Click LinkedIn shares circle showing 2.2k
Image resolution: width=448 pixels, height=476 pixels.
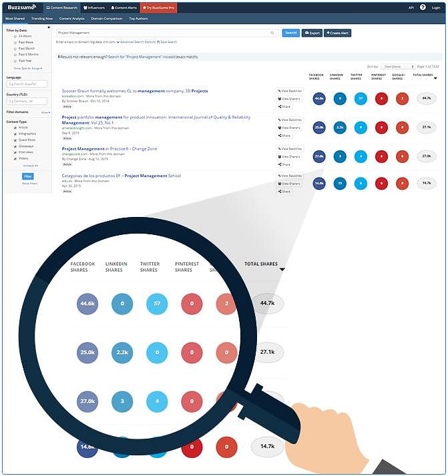[x=340, y=126]
